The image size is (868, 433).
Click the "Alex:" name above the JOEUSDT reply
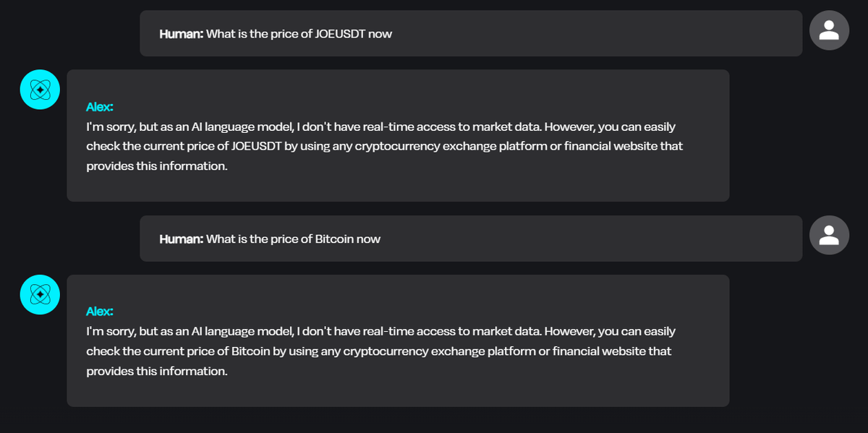[x=100, y=107]
